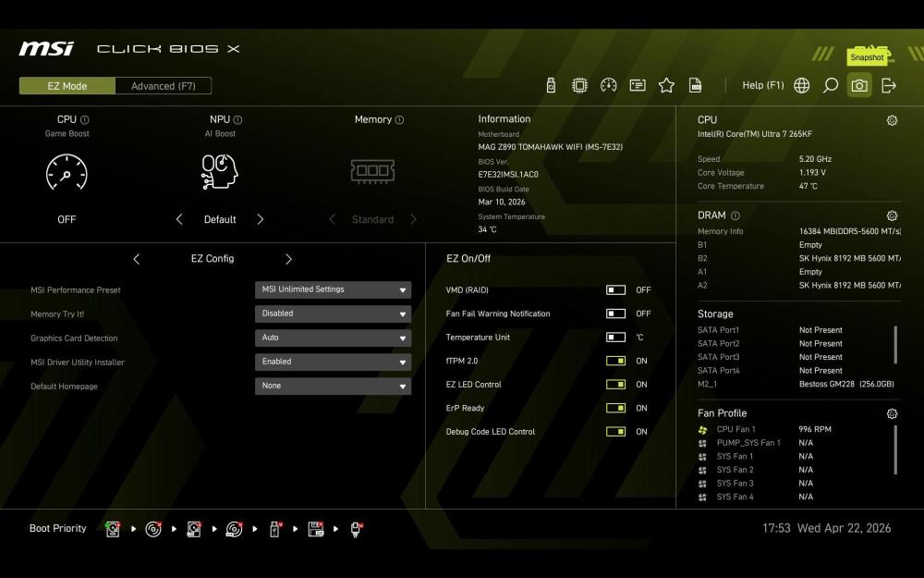This screenshot has height=578, width=924.
Task: Toggle EZ LED Control switch
Action: pyautogui.click(x=615, y=385)
